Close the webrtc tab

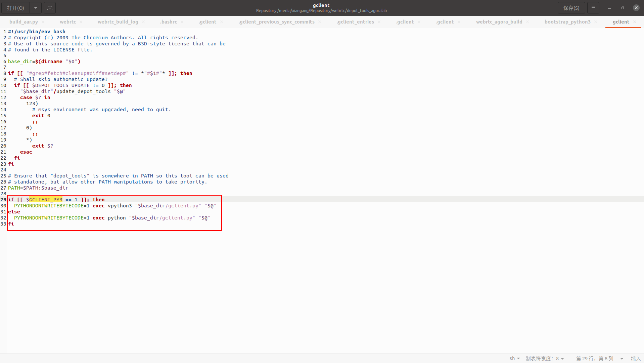pyautogui.click(x=81, y=22)
